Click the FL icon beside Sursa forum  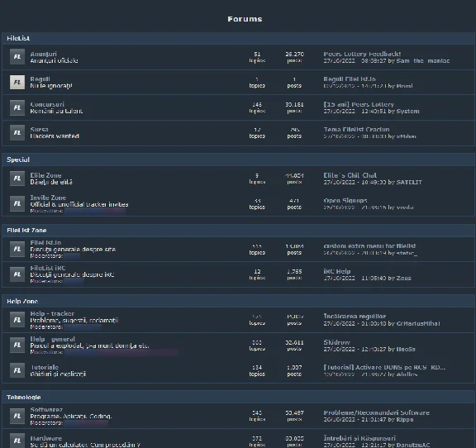[x=17, y=133]
